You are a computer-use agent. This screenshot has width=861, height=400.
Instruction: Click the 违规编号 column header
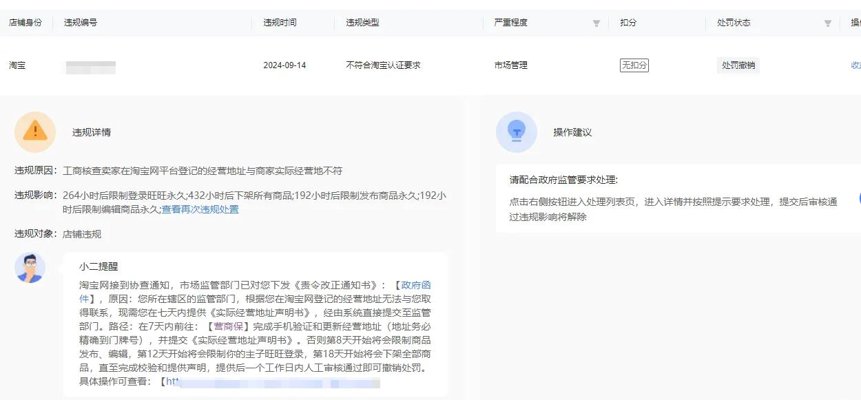coord(81,23)
